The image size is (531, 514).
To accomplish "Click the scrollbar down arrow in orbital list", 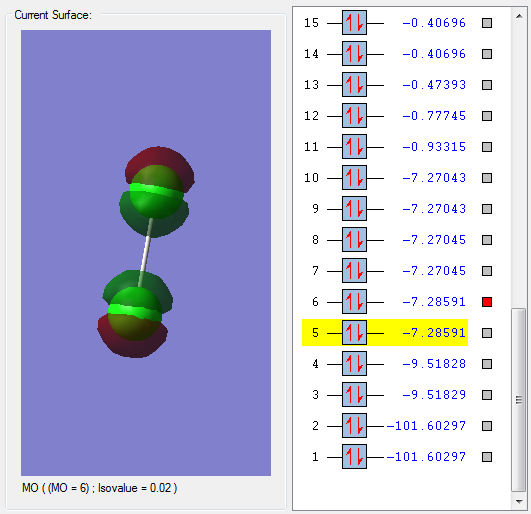I will pos(519,502).
